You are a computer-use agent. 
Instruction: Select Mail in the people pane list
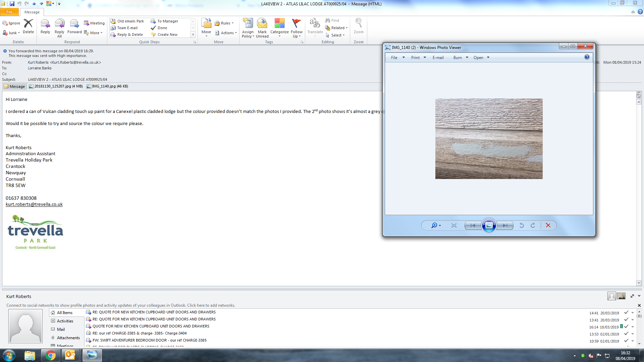click(61, 329)
